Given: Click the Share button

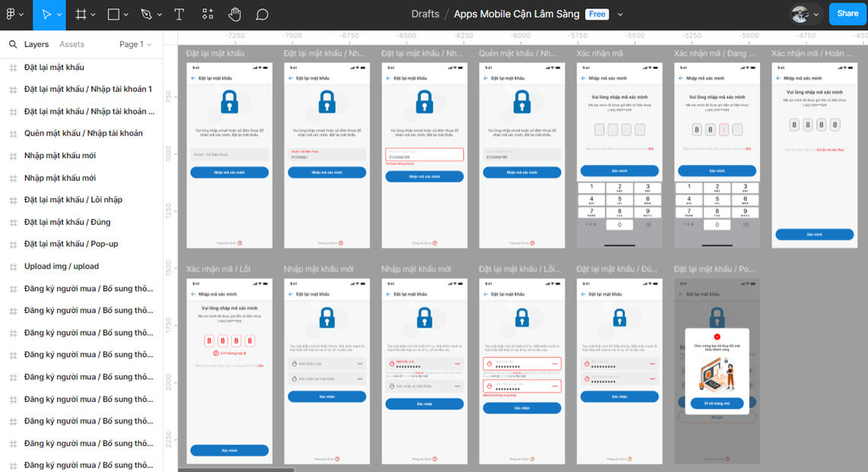Looking at the screenshot, I should tap(847, 14).
